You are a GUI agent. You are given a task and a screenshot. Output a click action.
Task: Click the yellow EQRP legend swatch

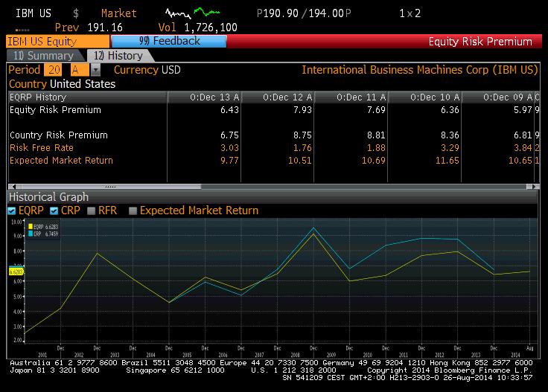31,227
